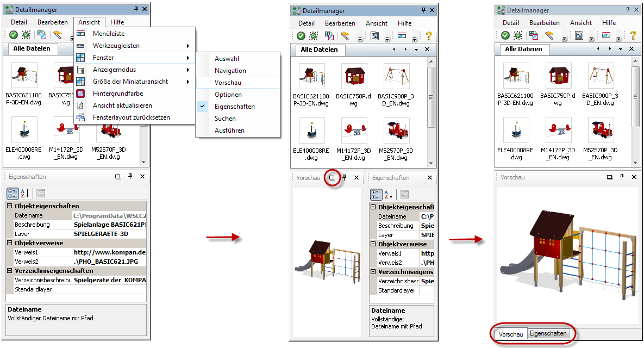Click the Menüleiste icon in the Ansicht menu

80,34
